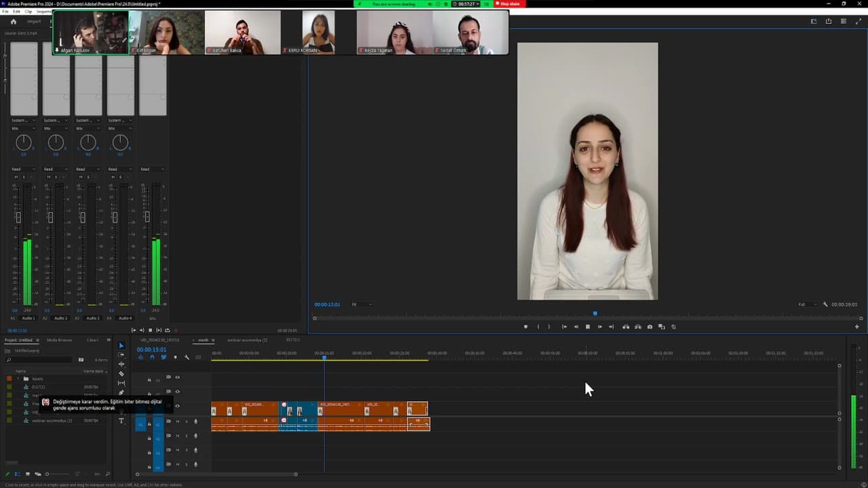
Task: Open the Project panel overflow chevrons
Action: (x=107, y=340)
